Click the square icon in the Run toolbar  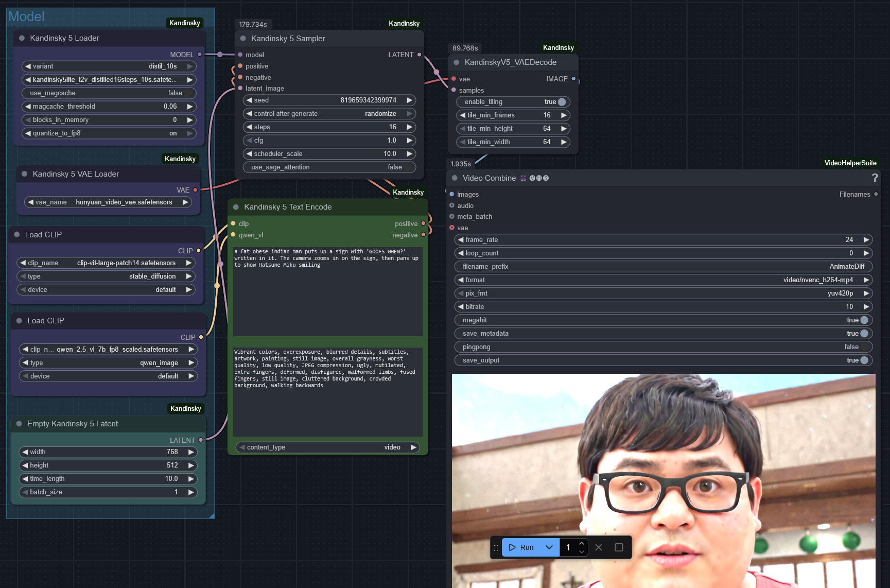619,547
